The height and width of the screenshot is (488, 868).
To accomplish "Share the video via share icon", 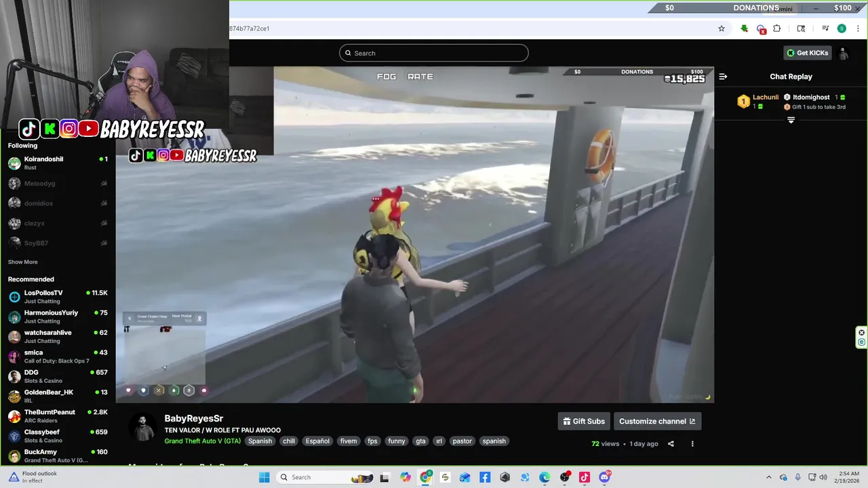I will click(671, 444).
